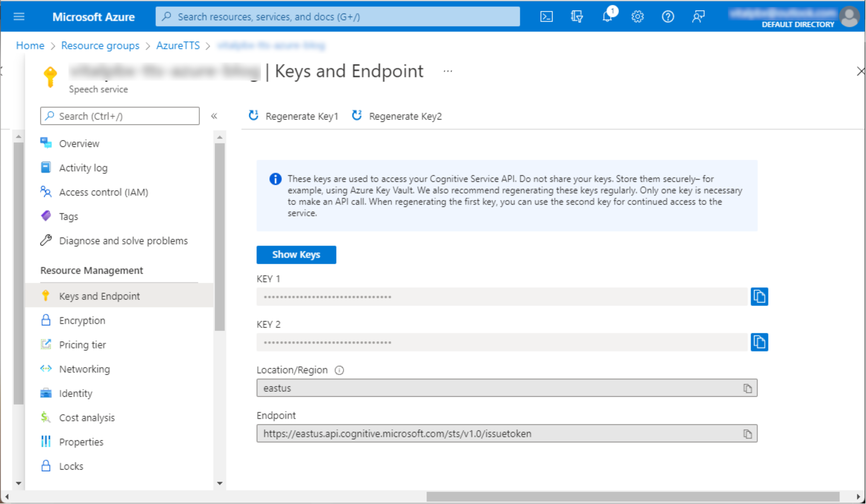Click the Location/Region info icon
866x504 pixels.
339,370
